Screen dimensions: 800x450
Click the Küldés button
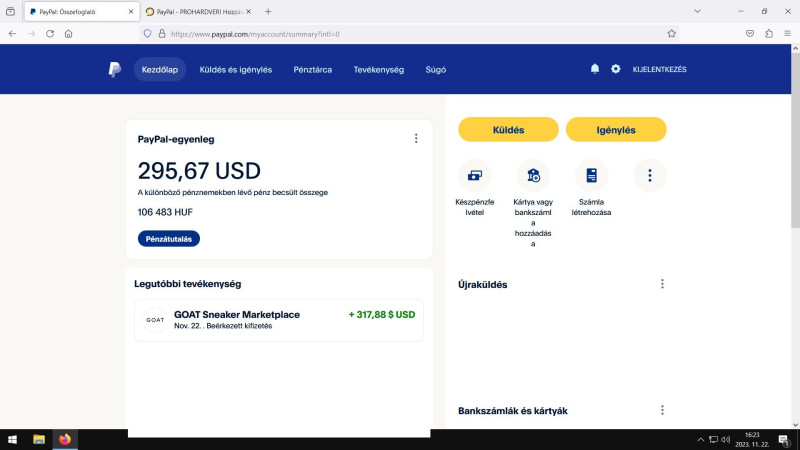[508, 130]
